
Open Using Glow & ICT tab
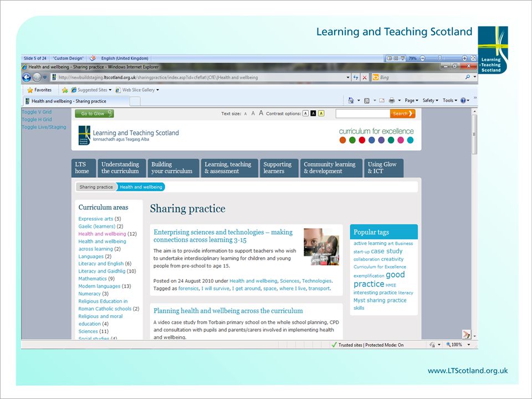click(x=383, y=168)
